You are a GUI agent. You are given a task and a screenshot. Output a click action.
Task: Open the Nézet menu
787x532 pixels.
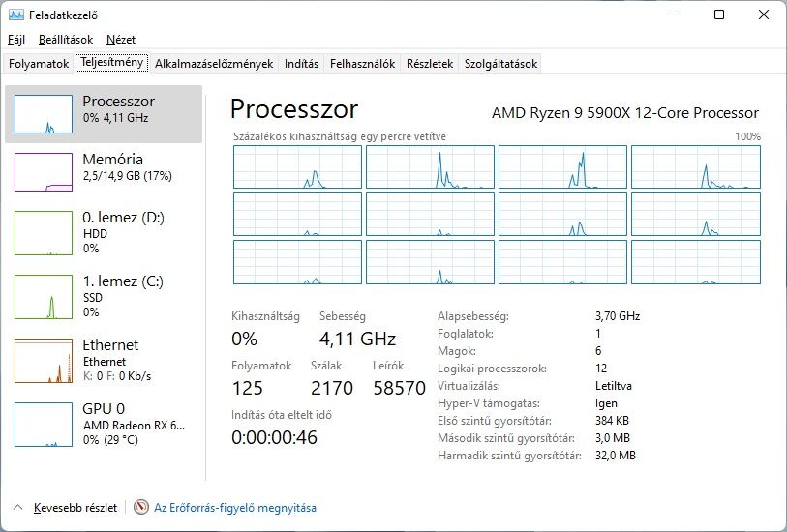121,40
